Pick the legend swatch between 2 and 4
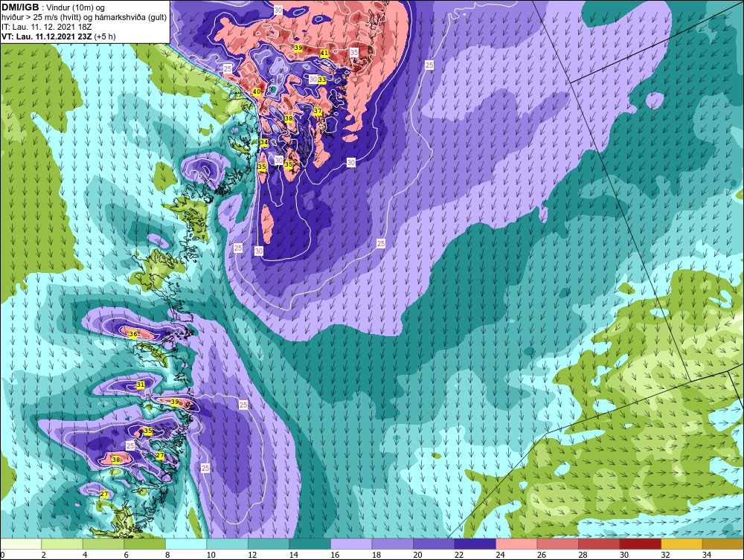Viewport: 744px width, 560px height. [x=62, y=544]
